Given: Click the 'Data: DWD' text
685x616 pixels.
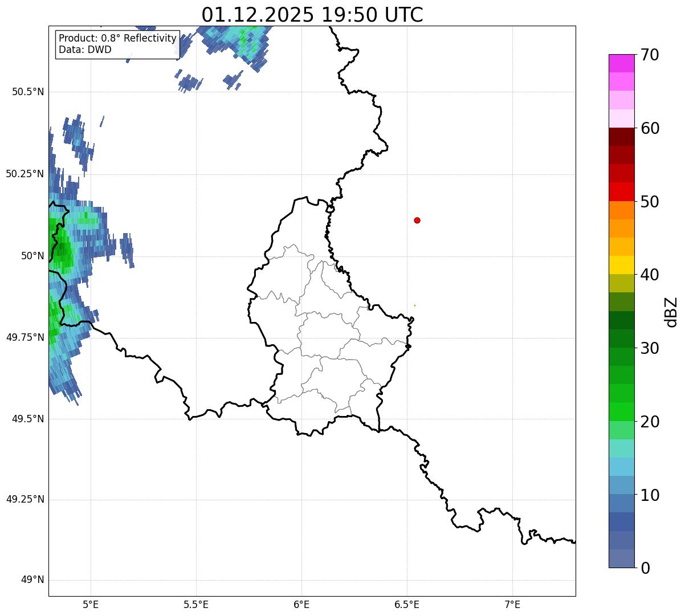Looking at the screenshot, I should 85,50.
